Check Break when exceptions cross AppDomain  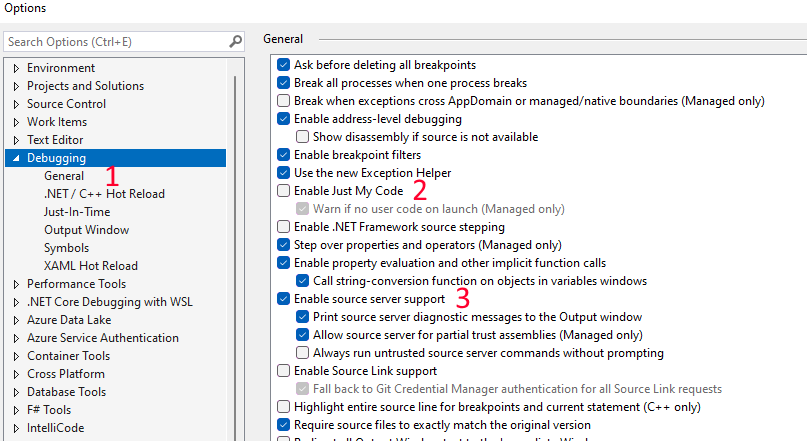click(284, 101)
